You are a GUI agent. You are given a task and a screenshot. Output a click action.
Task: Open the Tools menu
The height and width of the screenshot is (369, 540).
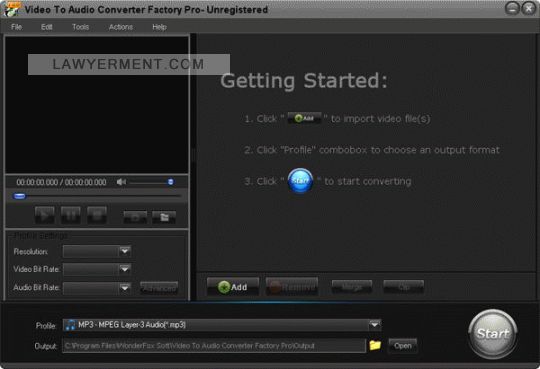coord(80,27)
